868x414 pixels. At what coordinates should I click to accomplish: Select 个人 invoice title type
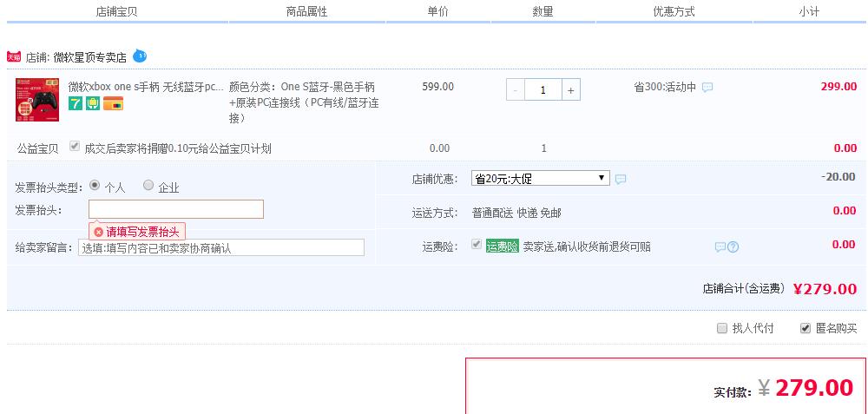(95, 186)
